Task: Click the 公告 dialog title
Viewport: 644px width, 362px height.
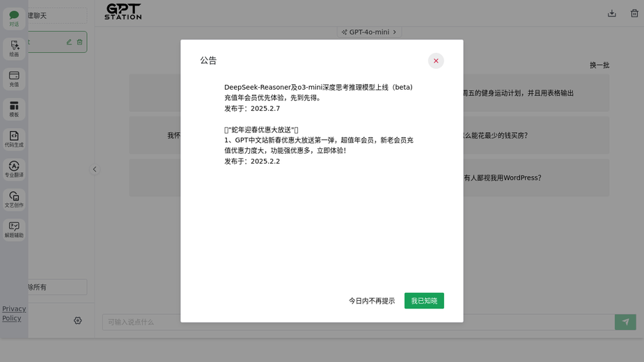Action: coord(208,61)
